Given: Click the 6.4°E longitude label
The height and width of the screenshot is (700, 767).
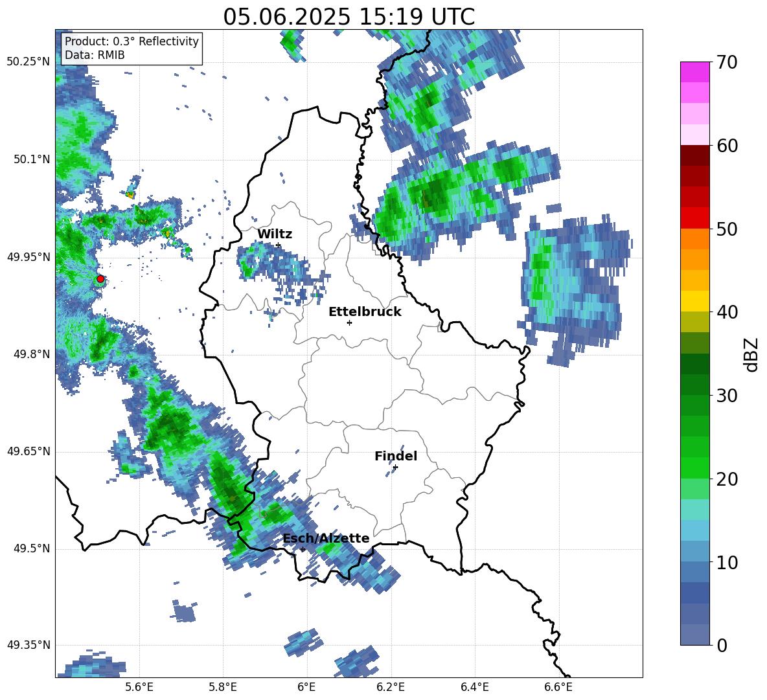Looking at the screenshot, I should tap(474, 687).
